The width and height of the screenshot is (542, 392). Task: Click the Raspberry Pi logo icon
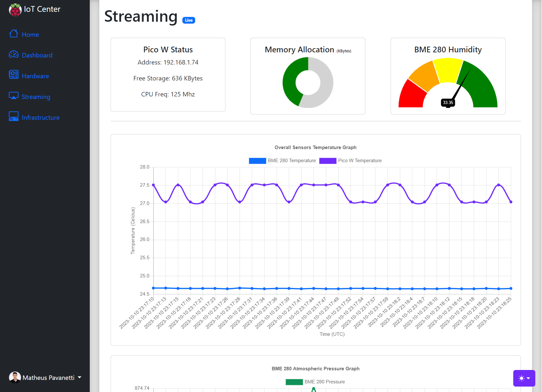coord(15,10)
